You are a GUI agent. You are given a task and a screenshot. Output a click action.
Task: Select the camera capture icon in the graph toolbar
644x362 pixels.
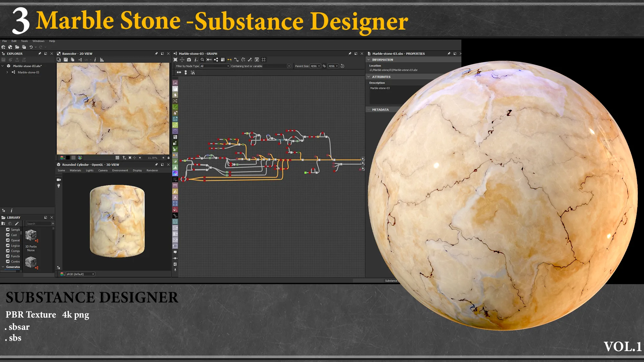coord(189,60)
